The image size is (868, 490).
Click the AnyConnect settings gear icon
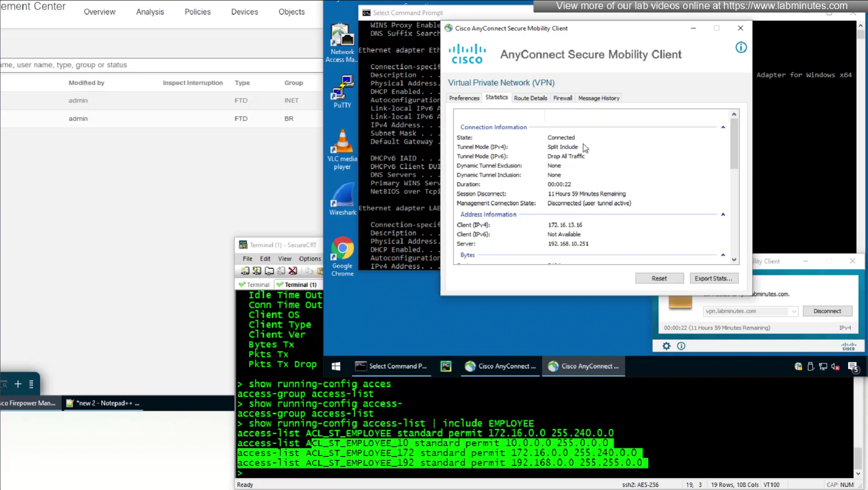(666, 346)
